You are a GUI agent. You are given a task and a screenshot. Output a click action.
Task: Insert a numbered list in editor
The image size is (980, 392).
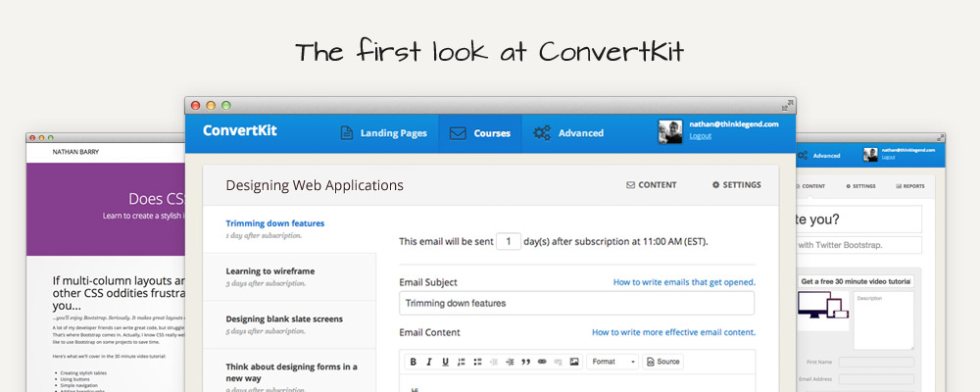pos(462,362)
